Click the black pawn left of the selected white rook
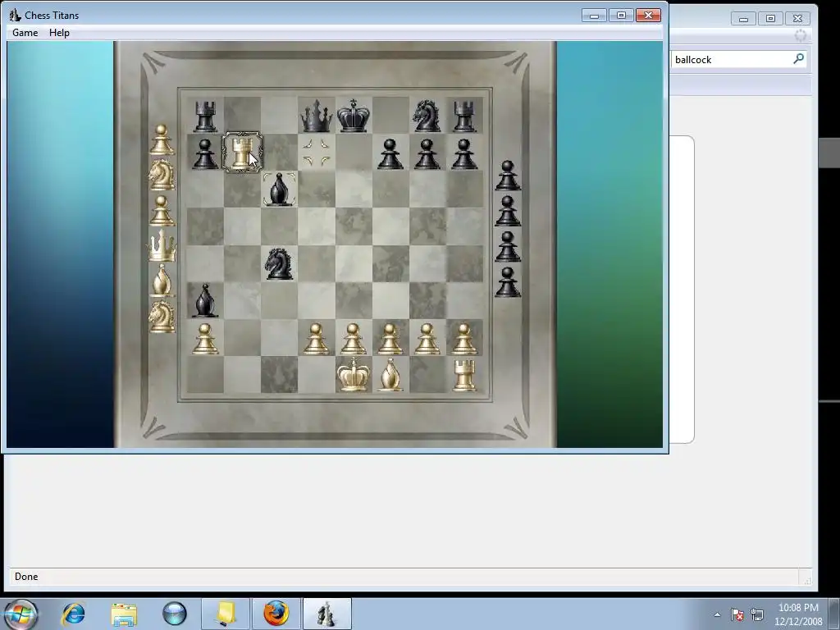The height and width of the screenshot is (630, 840). [x=205, y=153]
